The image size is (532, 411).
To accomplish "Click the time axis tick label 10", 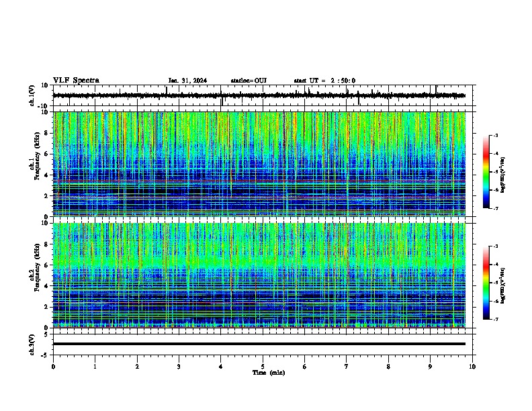I will click(x=472, y=367).
